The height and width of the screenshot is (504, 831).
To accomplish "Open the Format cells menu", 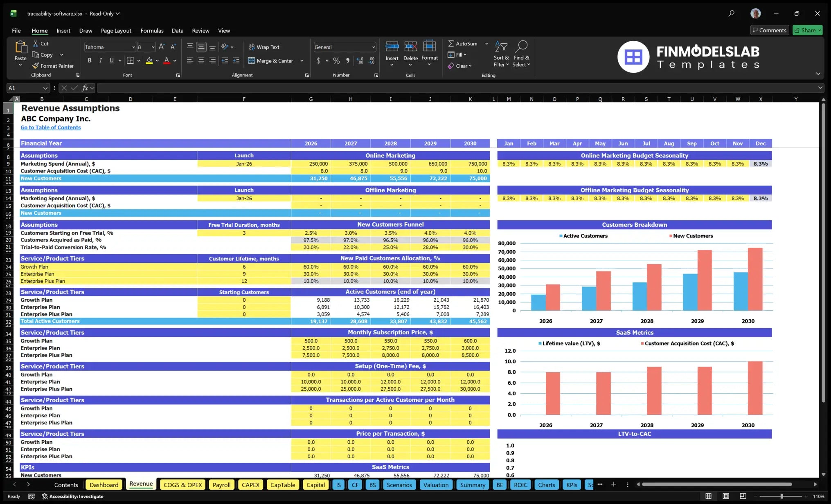I will (x=430, y=53).
